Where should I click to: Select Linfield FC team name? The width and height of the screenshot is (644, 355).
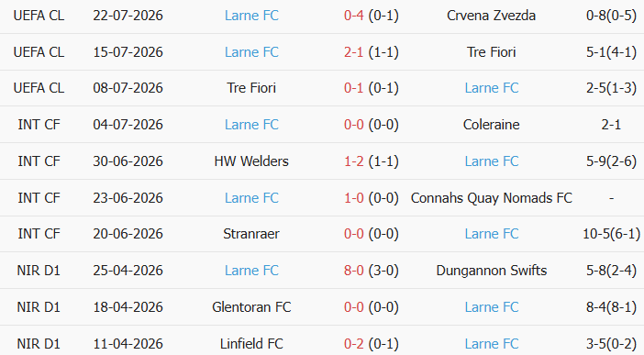(x=251, y=343)
